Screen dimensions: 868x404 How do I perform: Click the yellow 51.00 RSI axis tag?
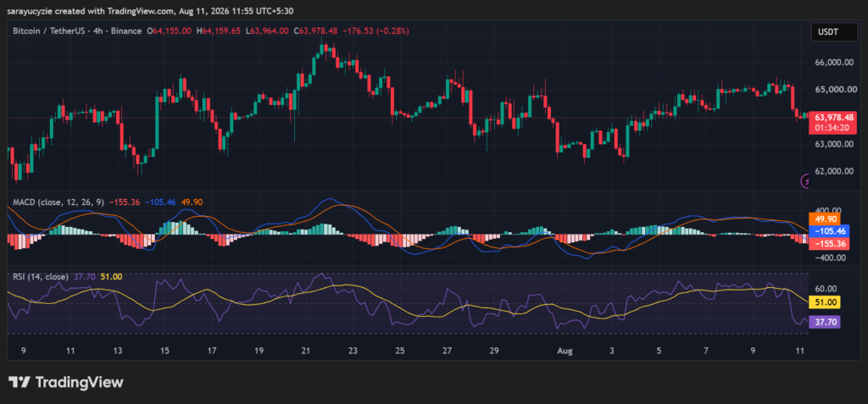[825, 302]
